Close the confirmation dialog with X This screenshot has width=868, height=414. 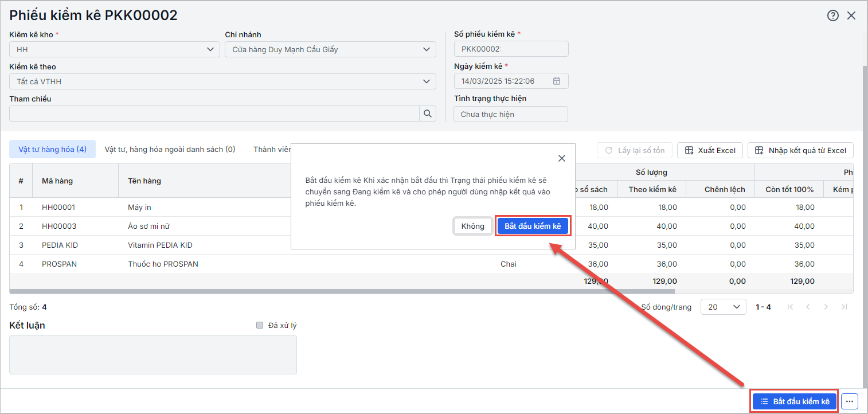tap(562, 158)
